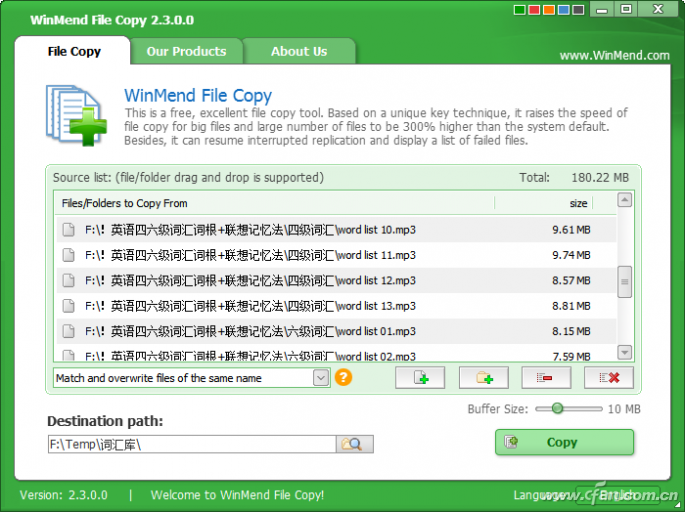Viewport: 685px width, 512px height.
Task: Select the orange color theme swatch
Action: [549, 10]
